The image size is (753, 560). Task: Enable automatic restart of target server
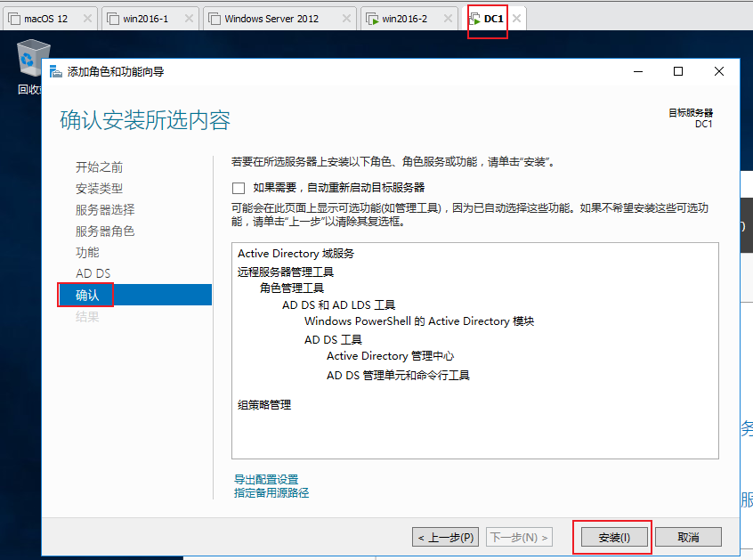point(239,188)
